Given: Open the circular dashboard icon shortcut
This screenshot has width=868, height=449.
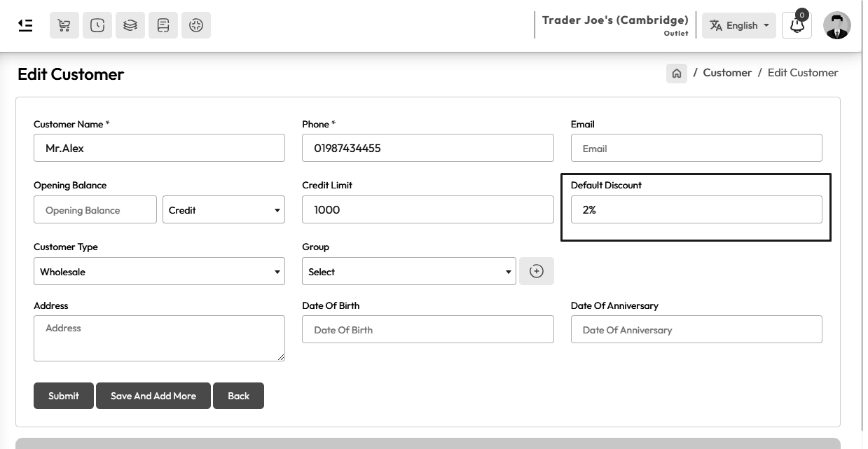Looking at the screenshot, I should [x=196, y=25].
